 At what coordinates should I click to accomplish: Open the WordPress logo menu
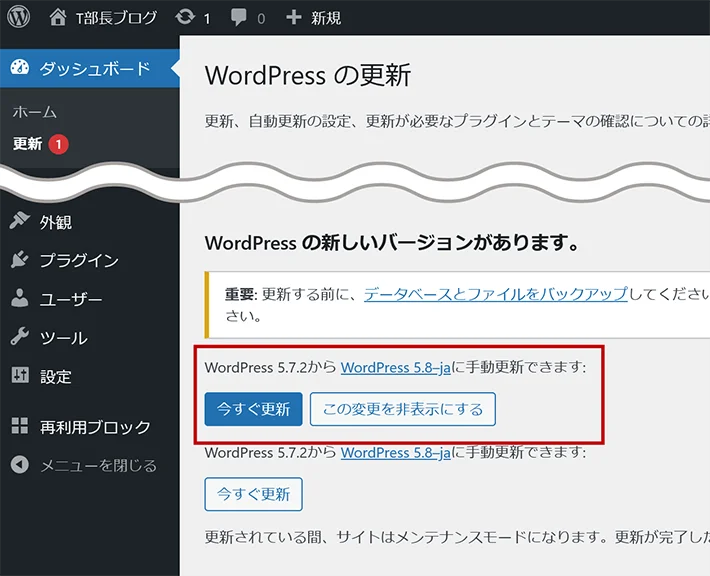[19, 17]
